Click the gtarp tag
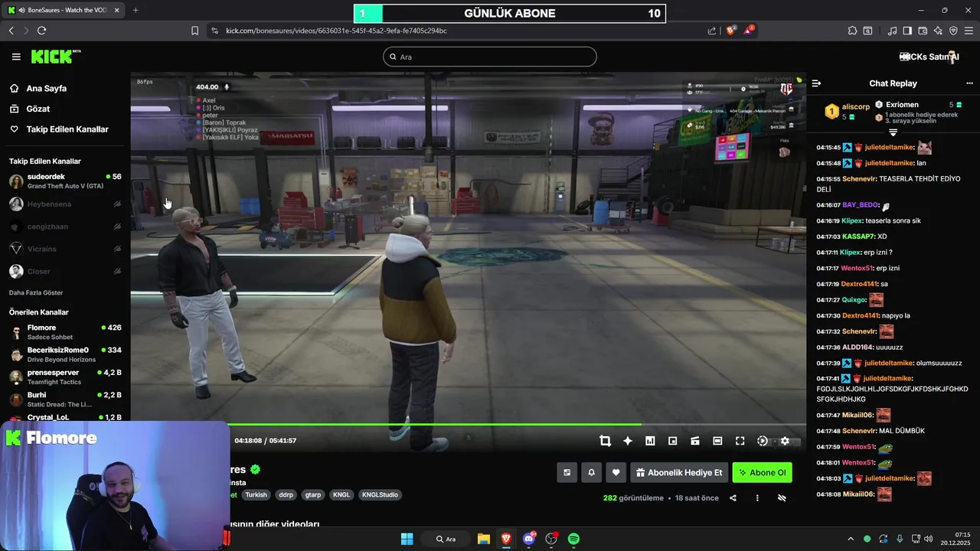Image resolution: width=980 pixels, height=551 pixels. point(313,495)
